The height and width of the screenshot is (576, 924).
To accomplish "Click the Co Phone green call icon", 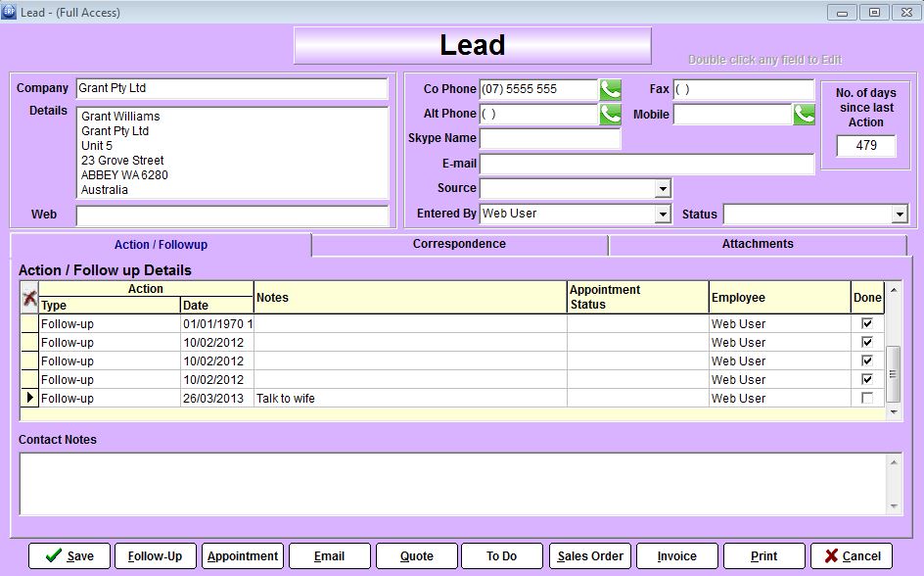I will point(610,90).
